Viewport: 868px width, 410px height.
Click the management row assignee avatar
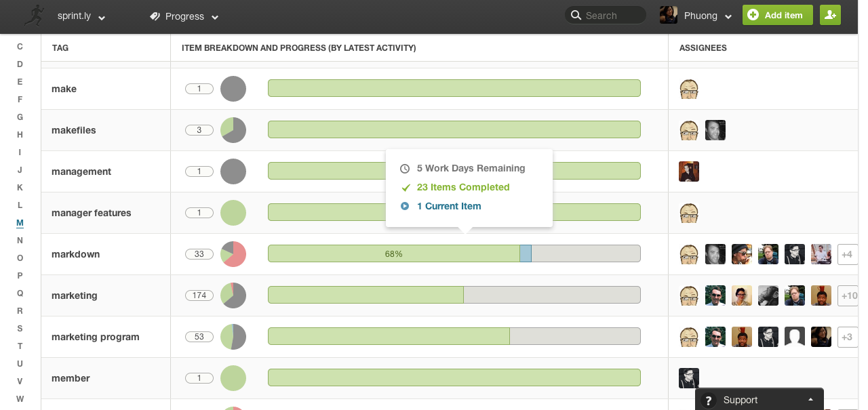point(689,171)
